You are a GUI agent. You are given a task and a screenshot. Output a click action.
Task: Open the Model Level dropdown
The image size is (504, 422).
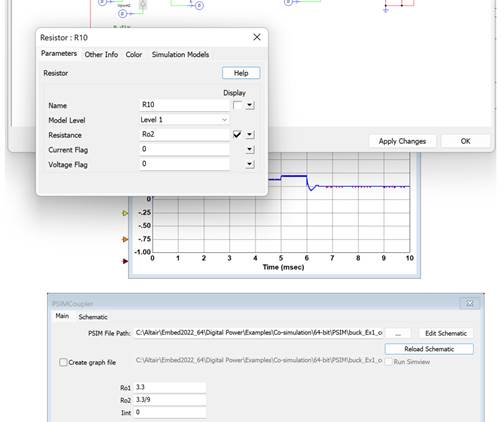184,120
